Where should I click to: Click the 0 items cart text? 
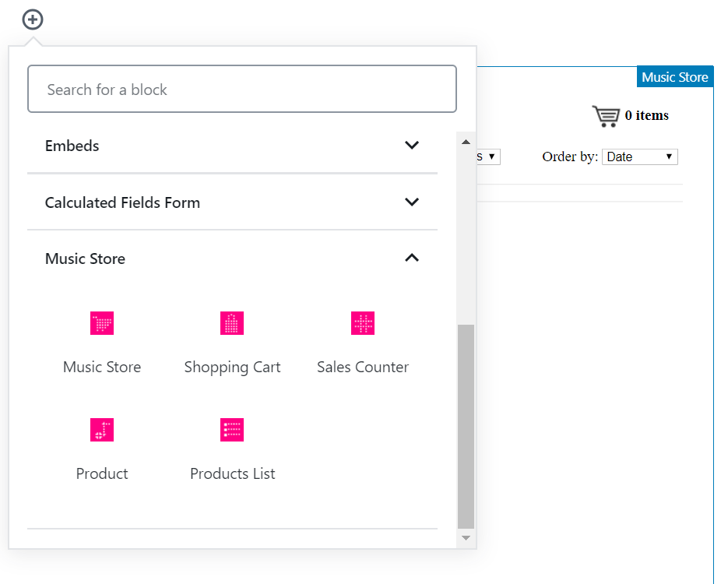coord(646,116)
